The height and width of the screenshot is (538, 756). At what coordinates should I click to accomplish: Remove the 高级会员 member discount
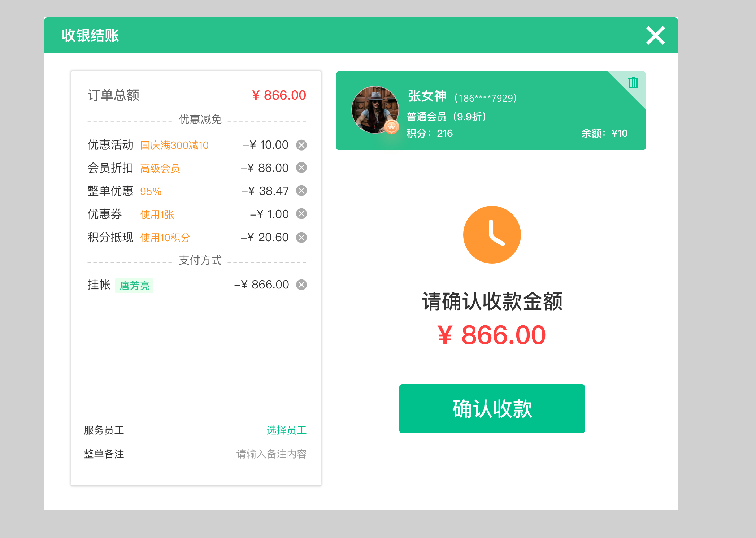coord(302,168)
